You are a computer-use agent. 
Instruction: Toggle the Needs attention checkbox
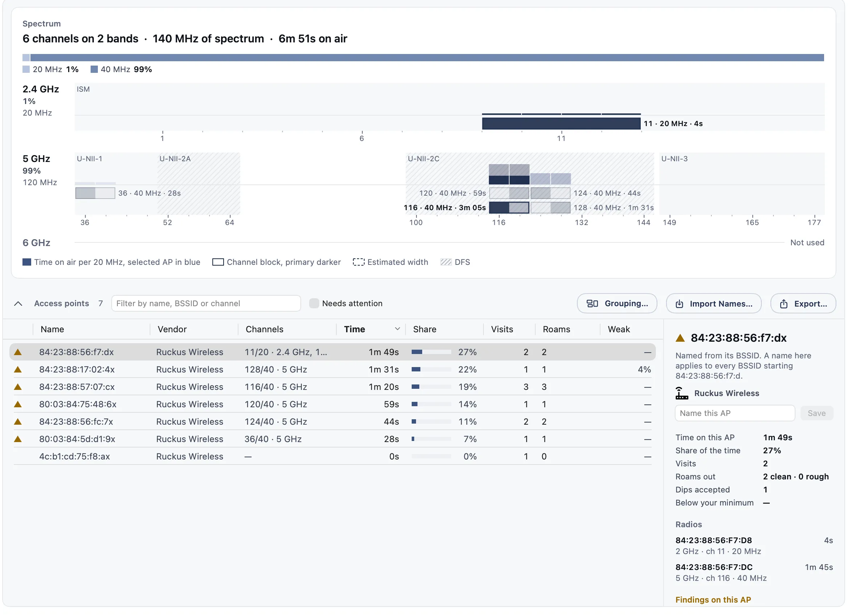(314, 304)
